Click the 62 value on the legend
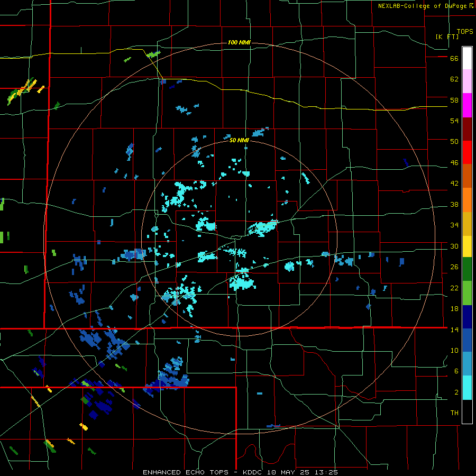Image resolution: width=476 pixels, height=476 pixels. (454, 79)
